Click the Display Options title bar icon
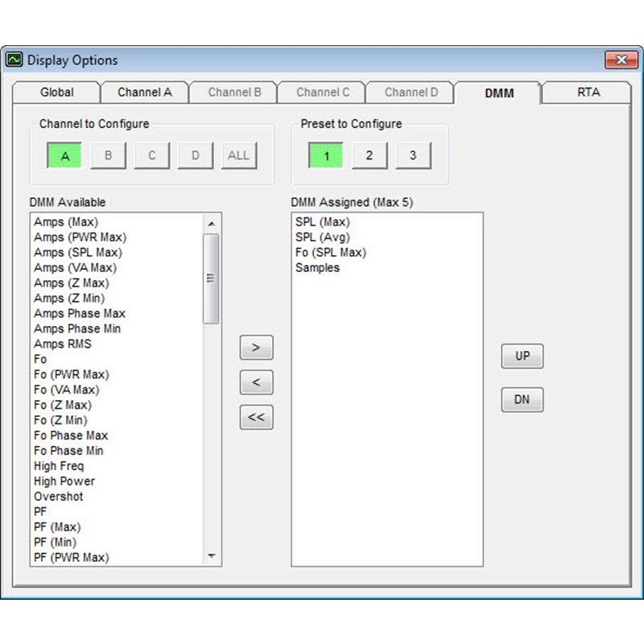644x644 pixels. click(x=14, y=60)
